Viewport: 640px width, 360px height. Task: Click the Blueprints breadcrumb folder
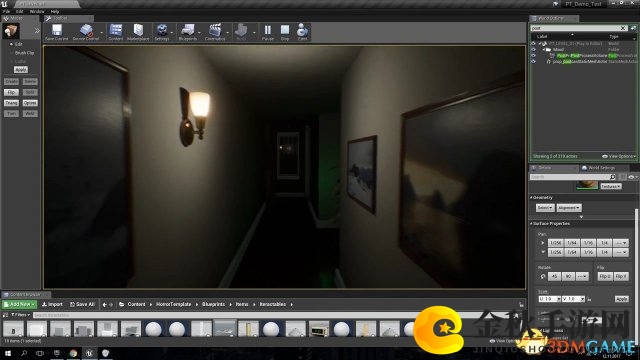click(x=213, y=304)
